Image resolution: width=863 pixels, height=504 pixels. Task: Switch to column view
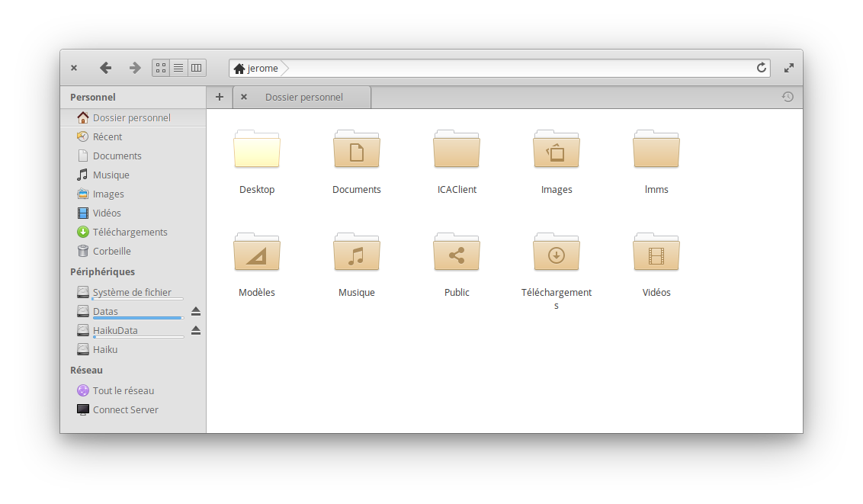point(197,68)
